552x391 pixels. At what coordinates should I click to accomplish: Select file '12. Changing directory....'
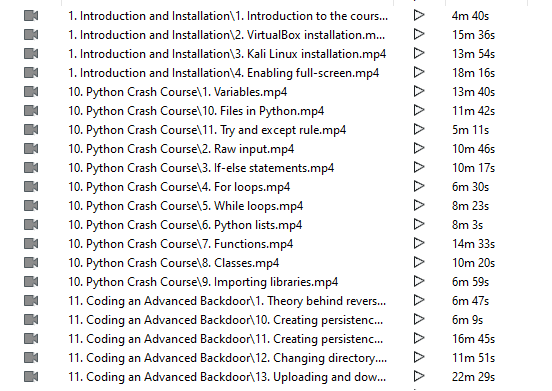(x=227, y=358)
